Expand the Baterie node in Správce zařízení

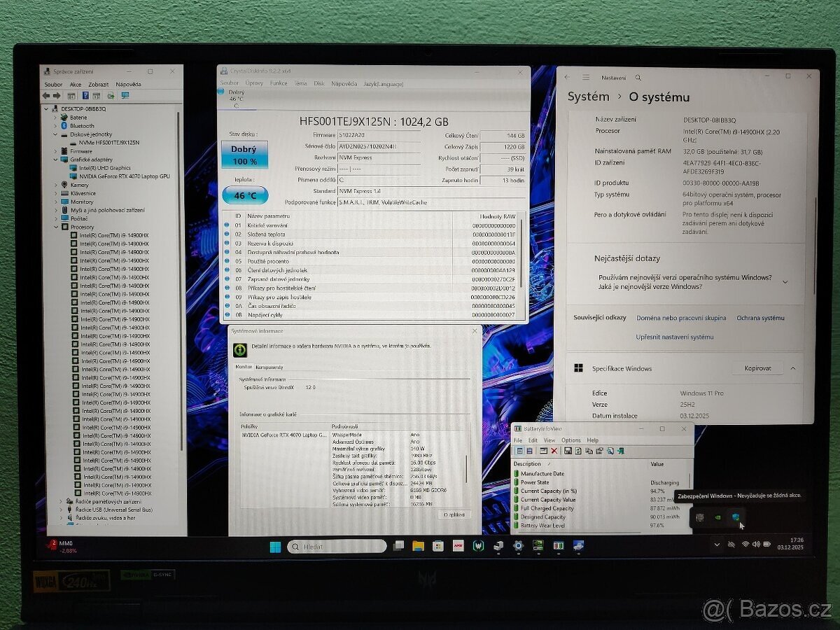[x=55, y=117]
